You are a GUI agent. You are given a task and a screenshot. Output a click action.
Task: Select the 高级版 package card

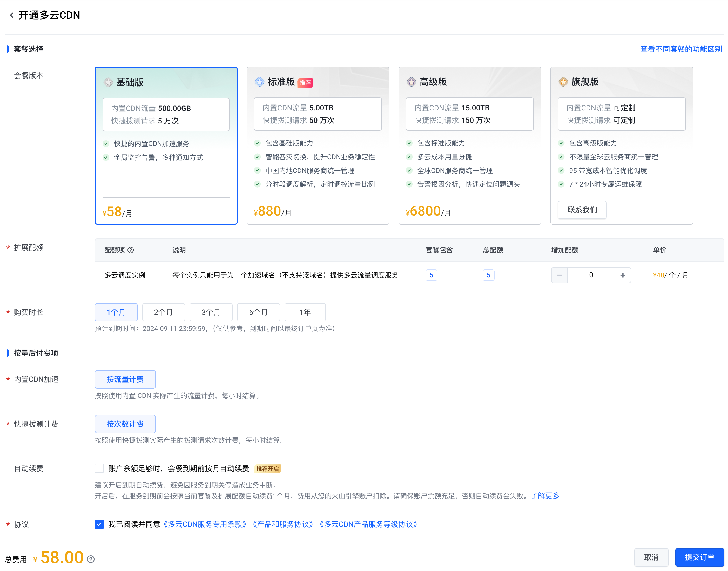470,146
